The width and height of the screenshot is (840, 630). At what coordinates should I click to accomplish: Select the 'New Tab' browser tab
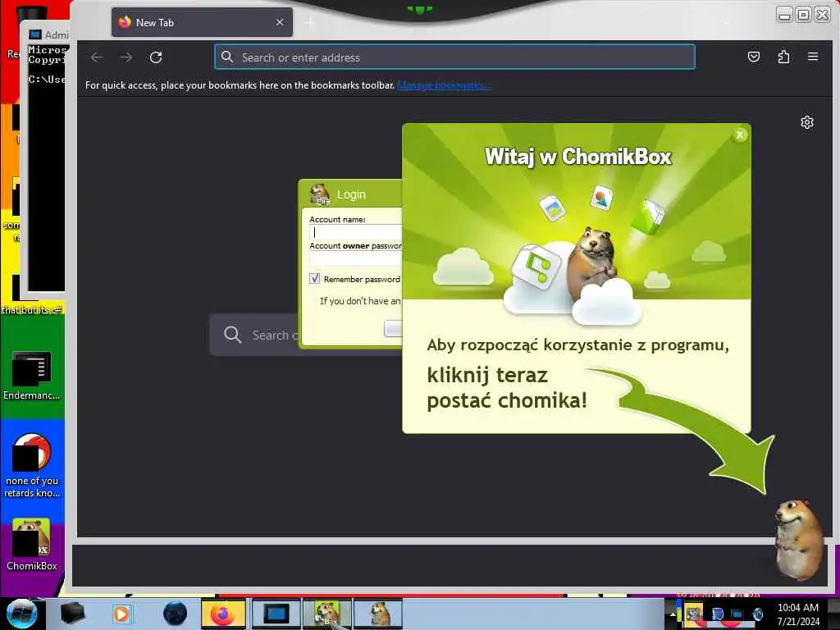point(202,22)
